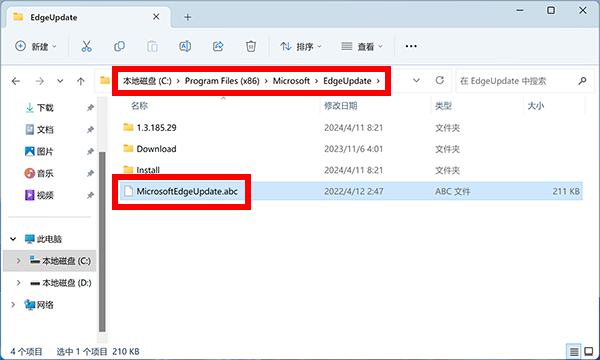Open the 排序 (Sort) dropdown
The width and height of the screenshot is (600, 360).
(x=301, y=46)
